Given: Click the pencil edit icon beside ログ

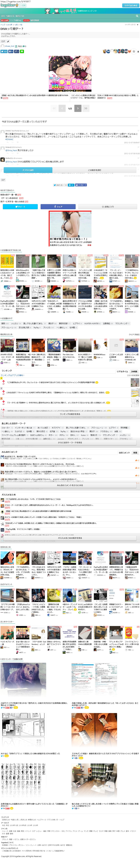Looking at the screenshot, I should click(x=8, y=41).
